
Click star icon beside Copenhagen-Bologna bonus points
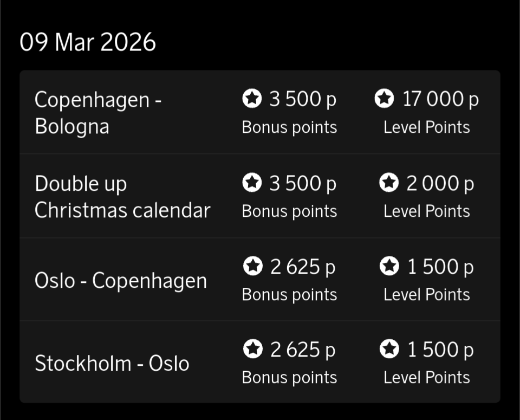tap(252, 99)
